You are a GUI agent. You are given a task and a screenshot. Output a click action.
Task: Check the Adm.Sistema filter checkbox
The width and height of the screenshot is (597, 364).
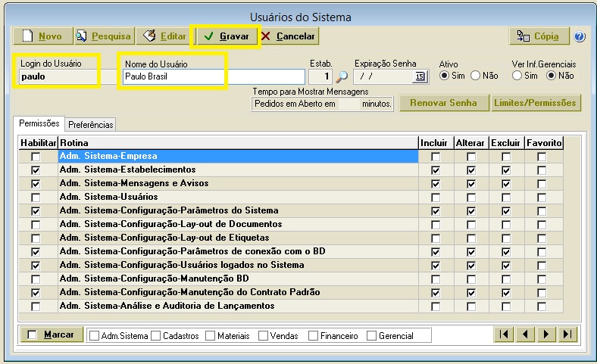(95, 335)
